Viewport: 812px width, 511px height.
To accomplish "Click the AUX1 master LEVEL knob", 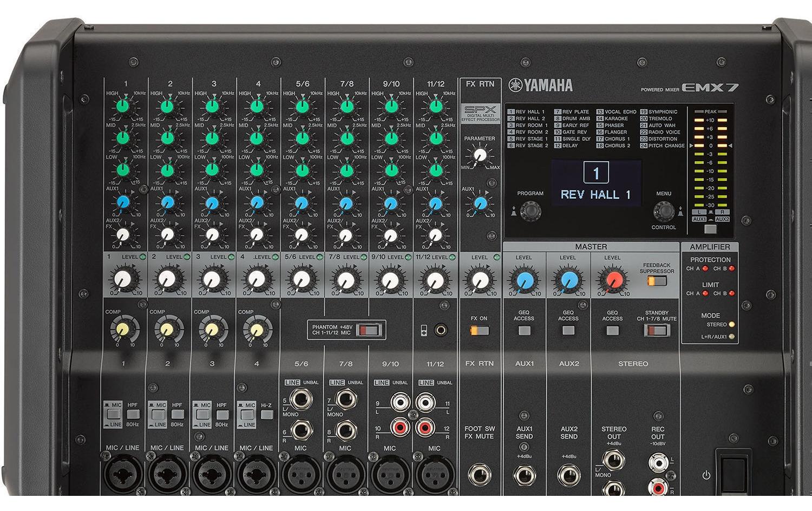I will click(524, 280).
